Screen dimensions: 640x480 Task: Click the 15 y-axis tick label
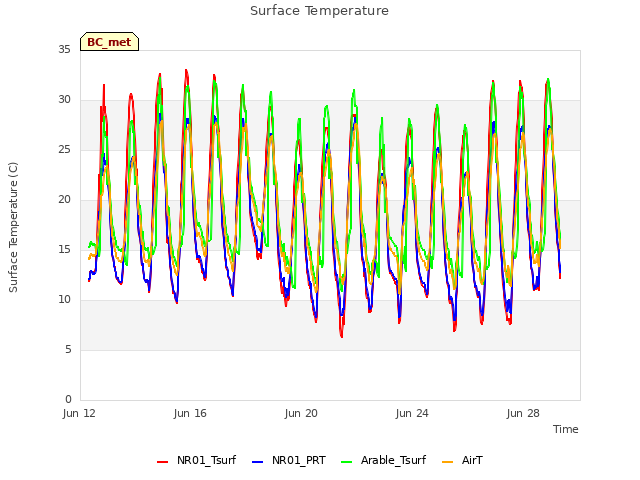click(64, 249)
